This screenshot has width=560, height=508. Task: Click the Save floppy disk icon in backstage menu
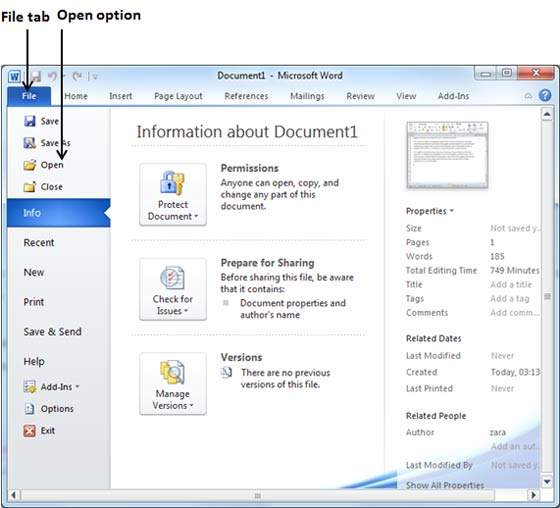point(30,121)
